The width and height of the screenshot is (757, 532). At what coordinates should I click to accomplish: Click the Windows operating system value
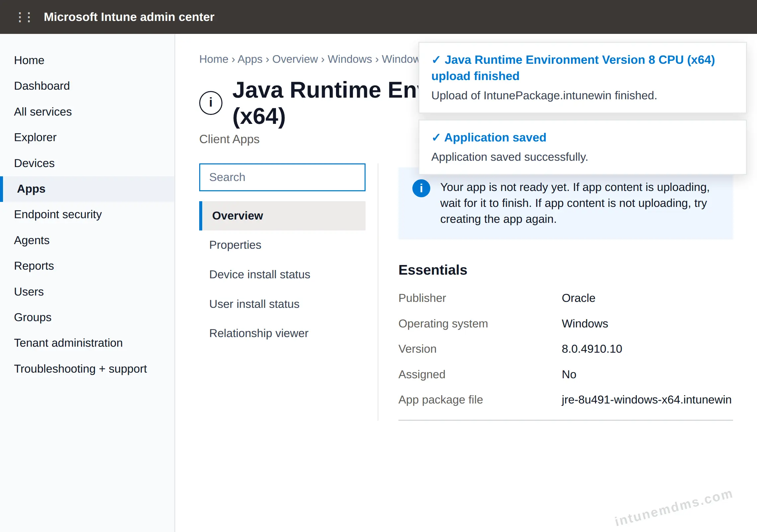point(585,324)
